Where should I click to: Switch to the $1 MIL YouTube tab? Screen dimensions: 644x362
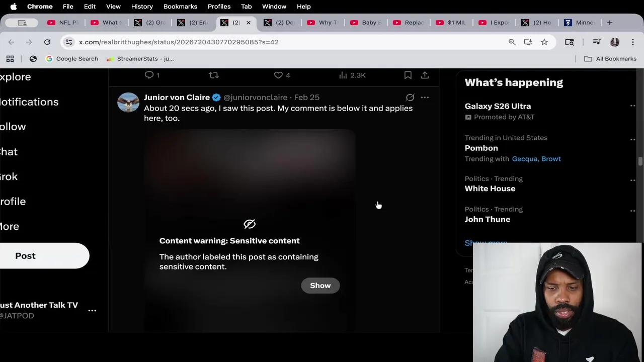(x=452, y=23)
